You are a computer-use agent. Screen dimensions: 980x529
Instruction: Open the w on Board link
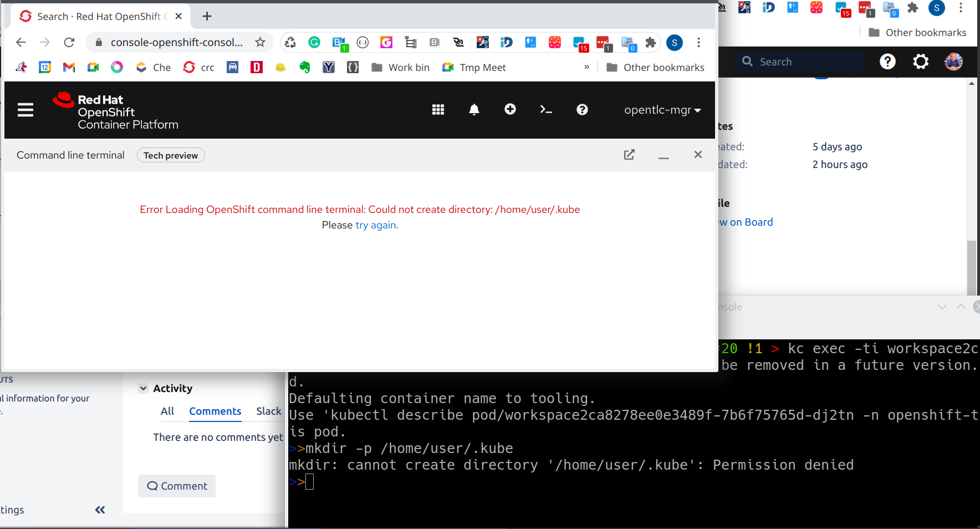(x=746, y=222)
